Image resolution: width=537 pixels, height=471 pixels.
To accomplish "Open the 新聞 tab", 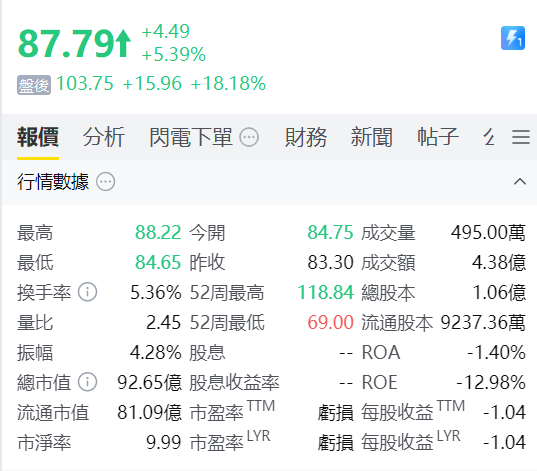I will click(x=372, y=137).
